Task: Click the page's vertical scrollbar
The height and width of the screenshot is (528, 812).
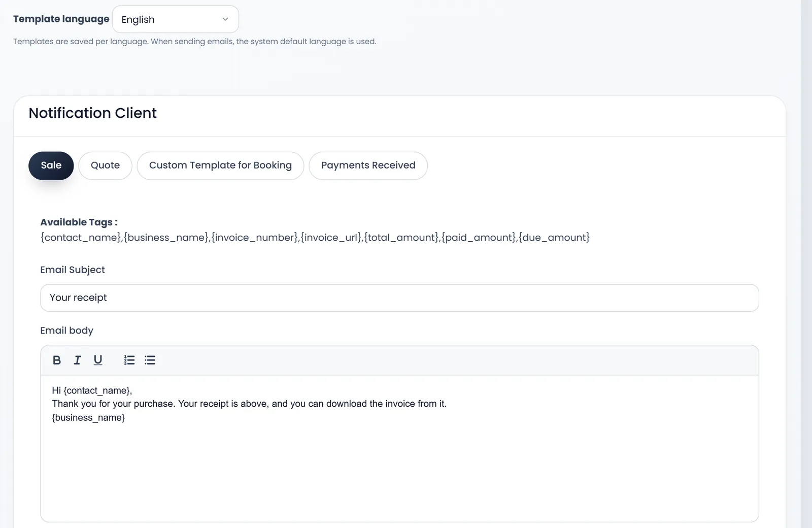Action: click(806, 264)
